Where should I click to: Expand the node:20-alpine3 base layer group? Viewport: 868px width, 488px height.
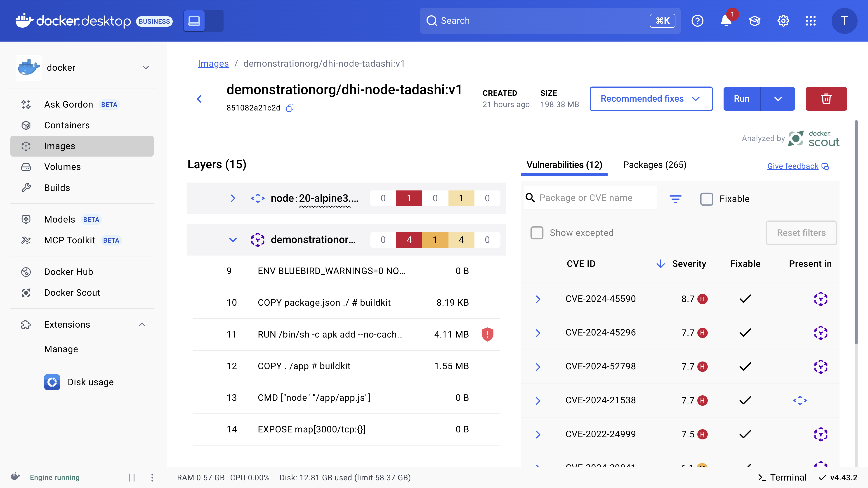coord(233,198)
